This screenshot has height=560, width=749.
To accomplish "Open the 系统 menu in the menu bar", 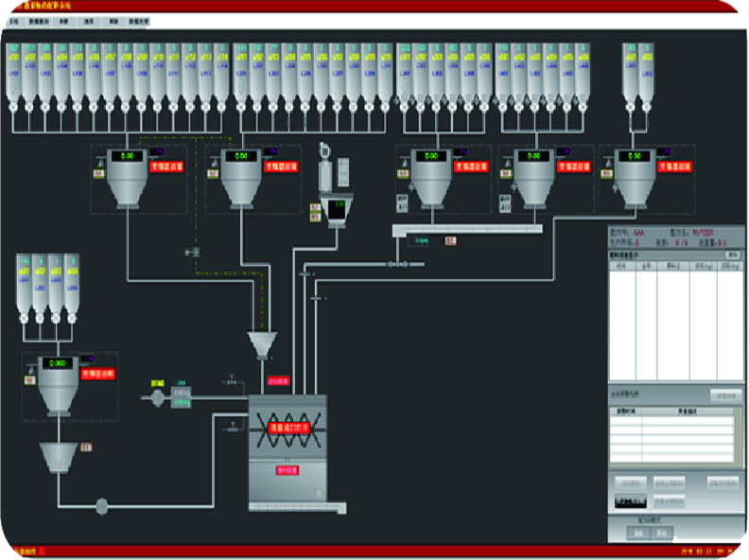I will [14, 20].
